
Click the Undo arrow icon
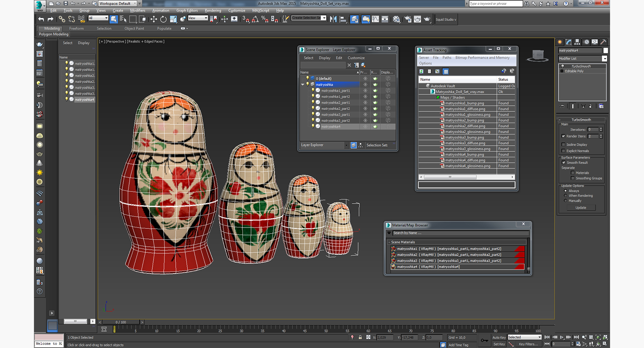[x=41, y=19]
